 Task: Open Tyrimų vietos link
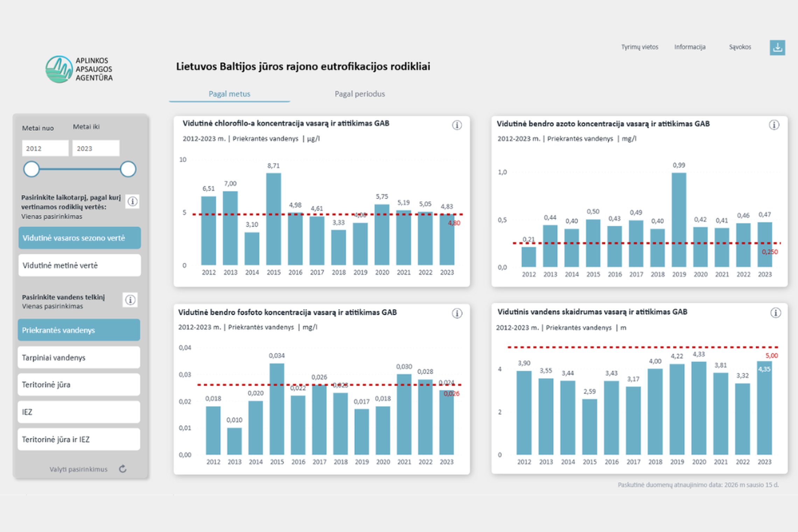(640, 47)
